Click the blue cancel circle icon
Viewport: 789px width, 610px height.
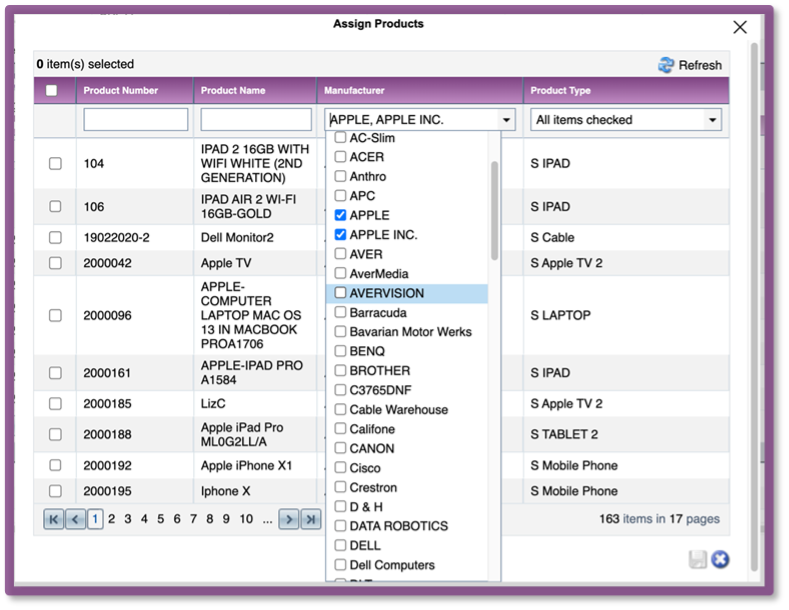tap(720, 559)
